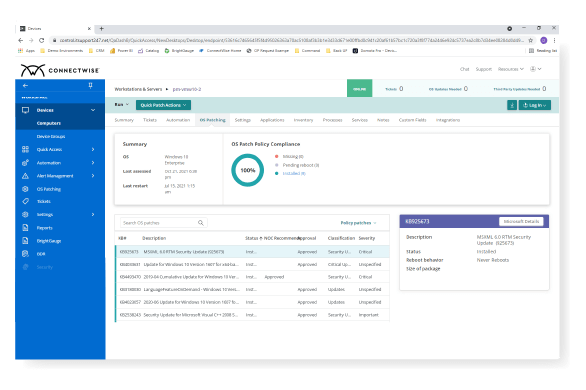Go back with the browser back arrow
586x390 pixels.
coord(21,40)
